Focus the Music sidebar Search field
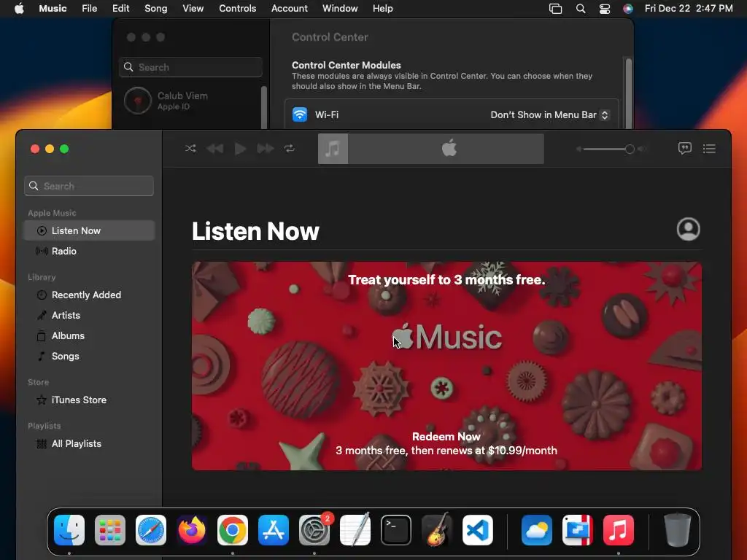 coord(89,186)
